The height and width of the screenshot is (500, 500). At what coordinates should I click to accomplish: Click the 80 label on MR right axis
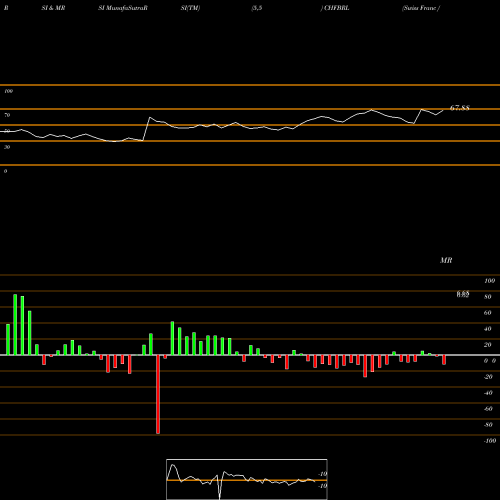pos(488,297)
